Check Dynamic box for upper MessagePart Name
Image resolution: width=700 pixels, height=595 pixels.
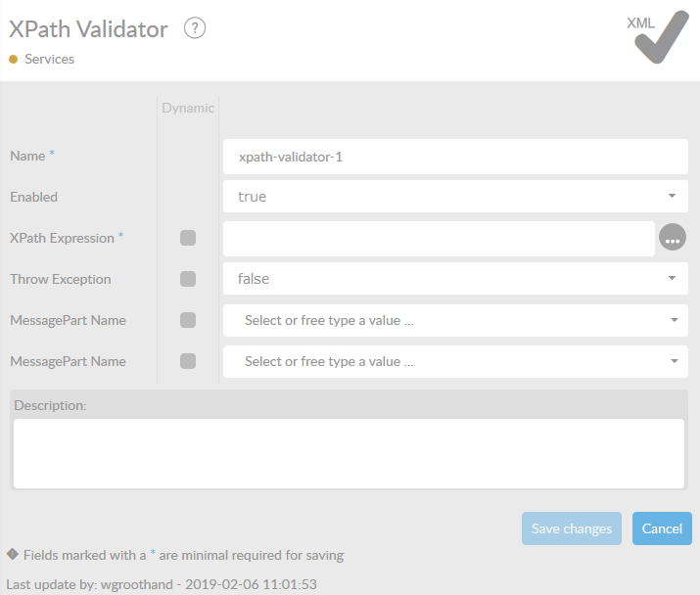188,320
